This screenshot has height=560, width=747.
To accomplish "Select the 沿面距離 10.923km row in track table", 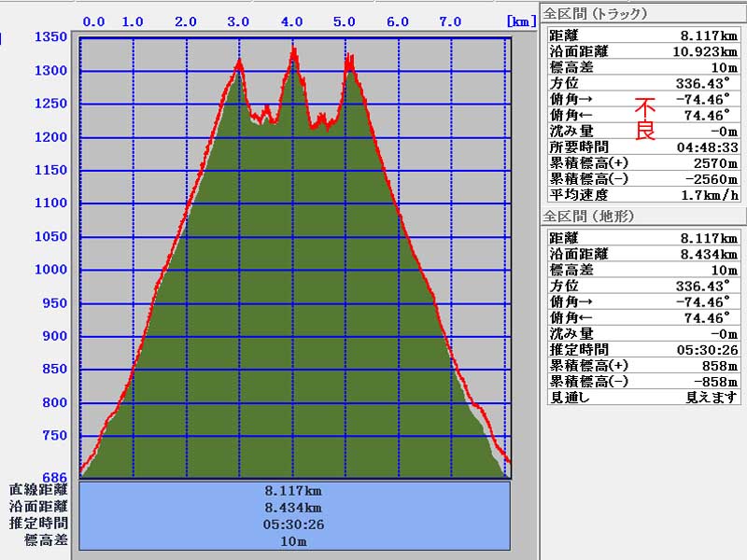I will [x=644, y=51].
